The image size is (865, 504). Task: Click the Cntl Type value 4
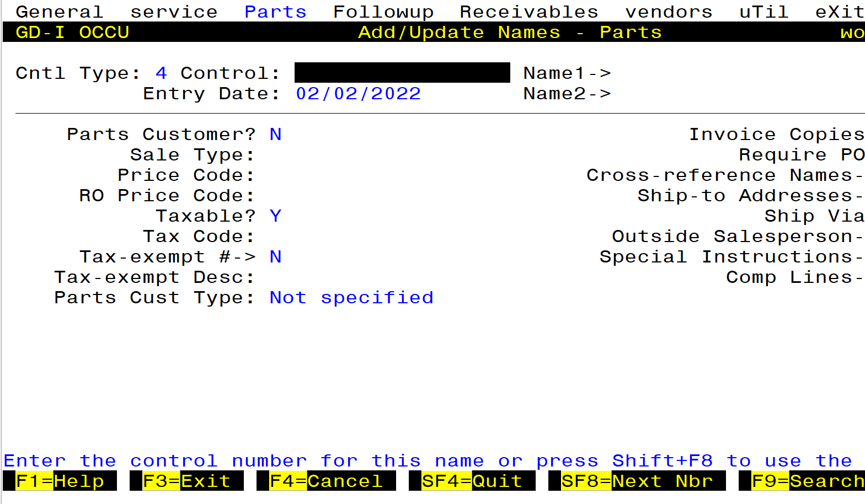point(161,73)
